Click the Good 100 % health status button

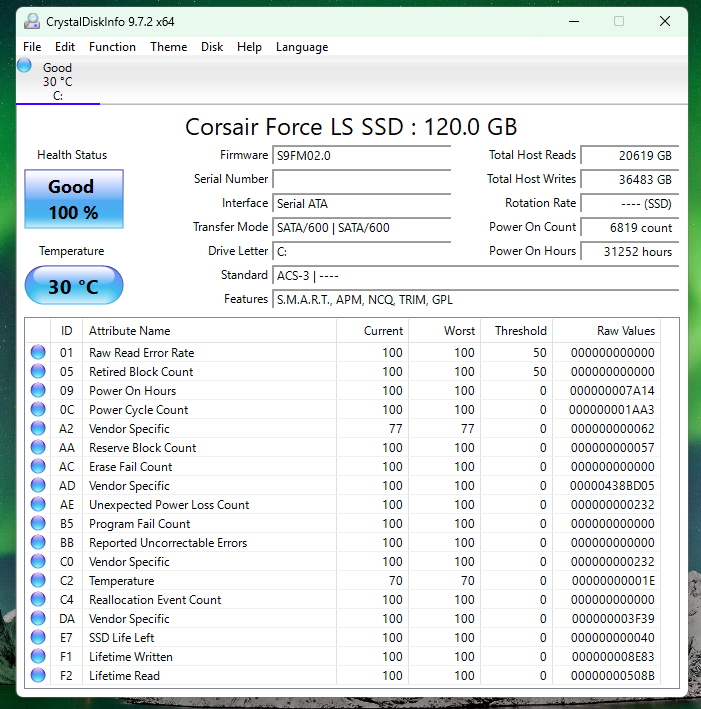point(73,199)
